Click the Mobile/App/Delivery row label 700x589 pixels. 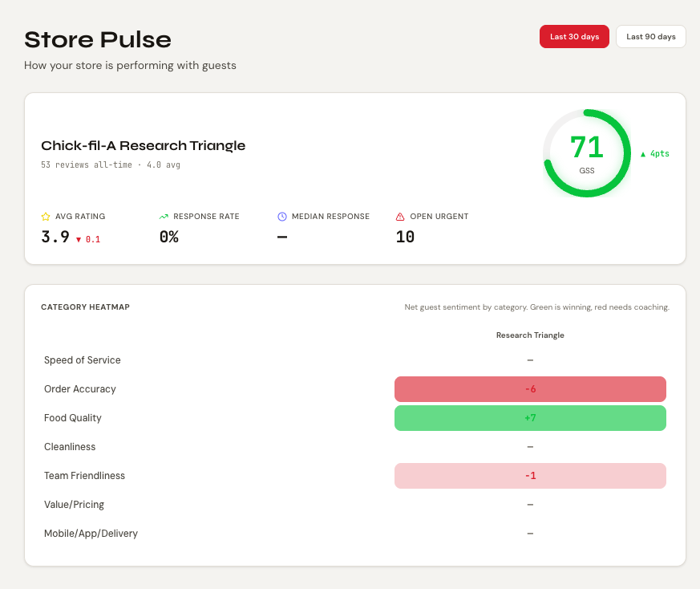pos(91,534)
